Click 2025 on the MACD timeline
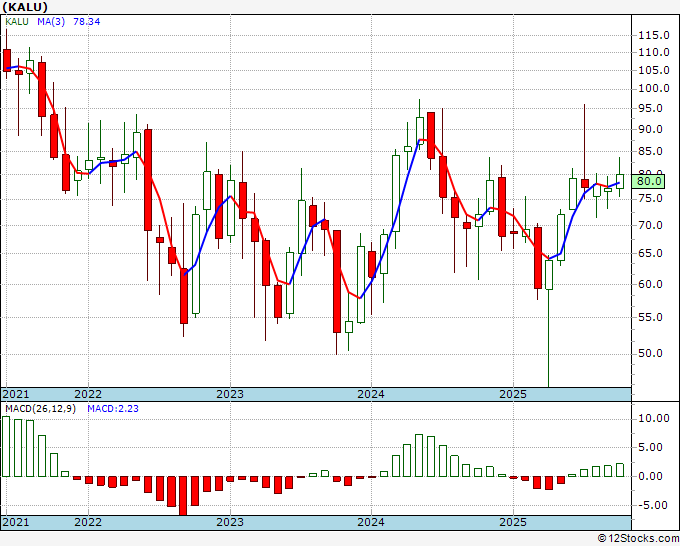 pos(513,522)
